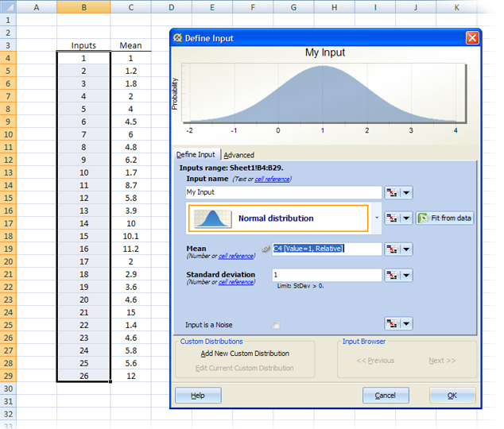The image size is (504, 429).
Task: Click into the Standard deviation value field
Action: (326, 275)
